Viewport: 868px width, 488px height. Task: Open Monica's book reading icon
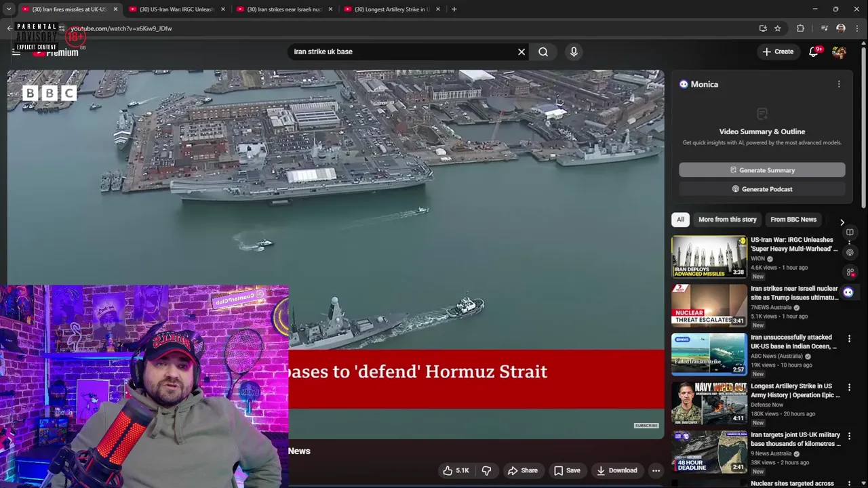850,232
